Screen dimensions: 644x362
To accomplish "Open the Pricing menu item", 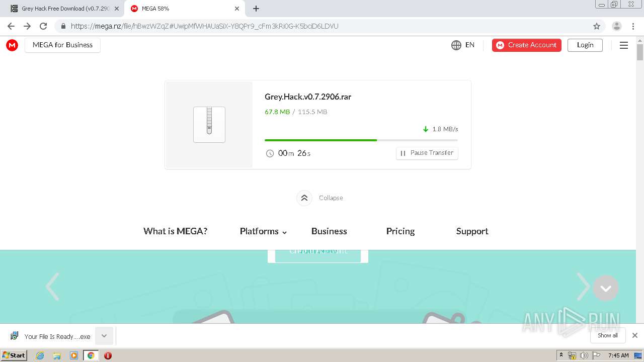I will pyautogui.click(x=400, y=231).
